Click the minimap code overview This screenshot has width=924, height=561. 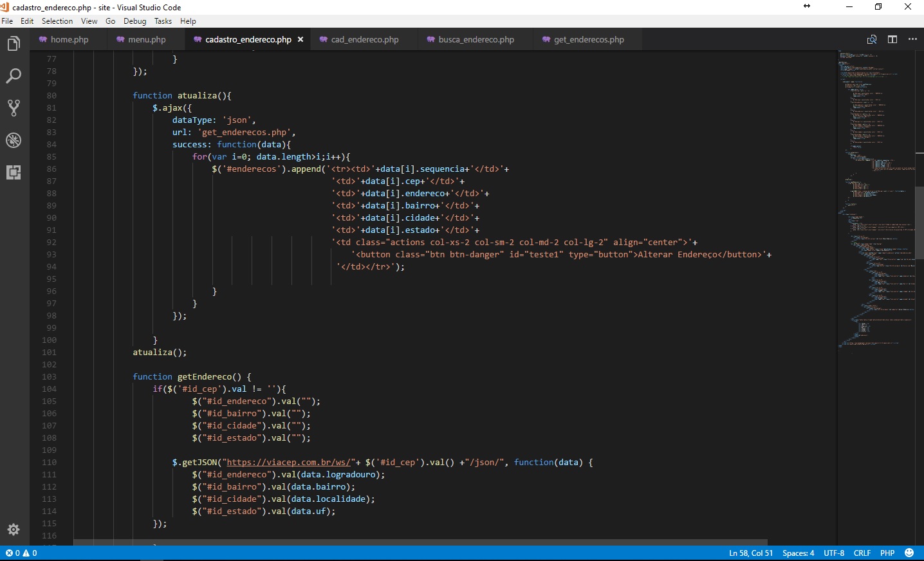tap(876, 199)
